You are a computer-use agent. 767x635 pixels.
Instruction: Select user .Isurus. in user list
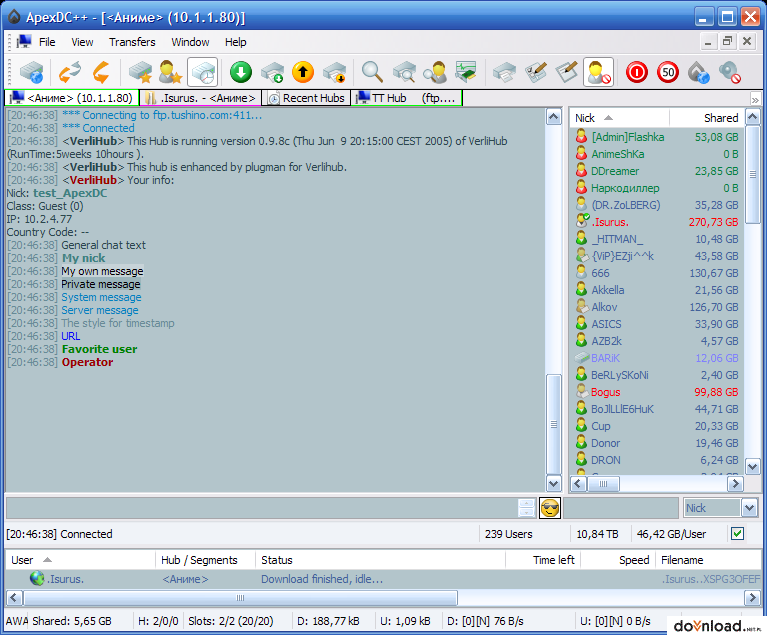(657, 222)
